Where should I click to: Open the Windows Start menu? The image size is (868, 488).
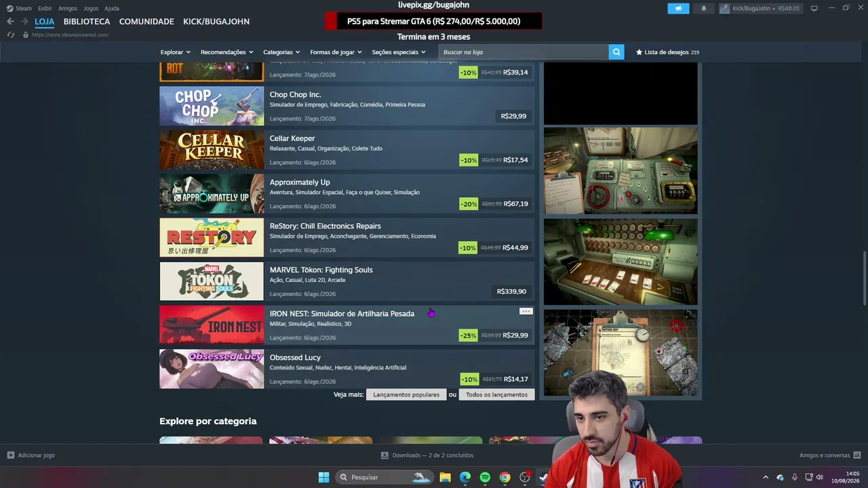[x=323, y=477]
